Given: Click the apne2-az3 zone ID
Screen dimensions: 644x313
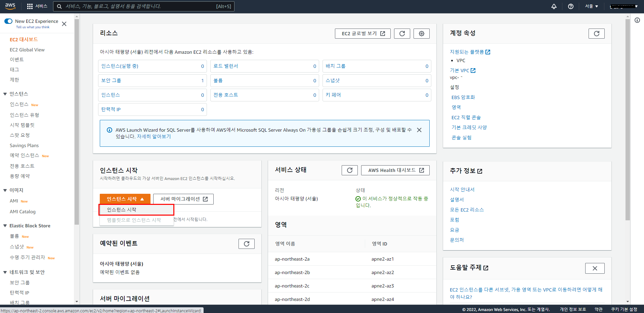Looking at the screenshot, I should (x=383, y=286).
